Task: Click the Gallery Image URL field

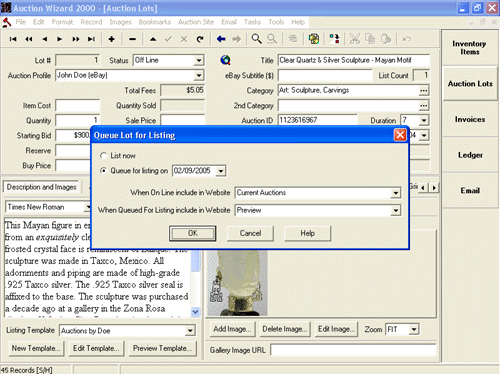Action: 353,350
